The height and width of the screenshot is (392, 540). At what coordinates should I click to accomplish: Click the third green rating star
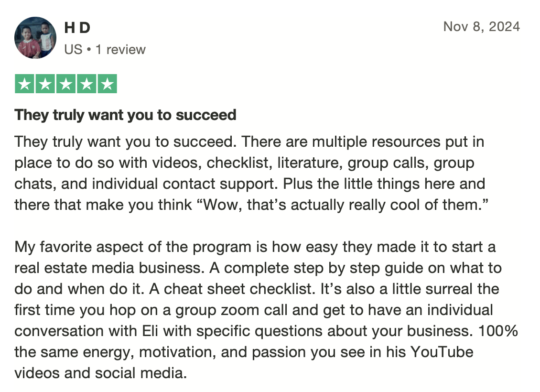point(66,84)
